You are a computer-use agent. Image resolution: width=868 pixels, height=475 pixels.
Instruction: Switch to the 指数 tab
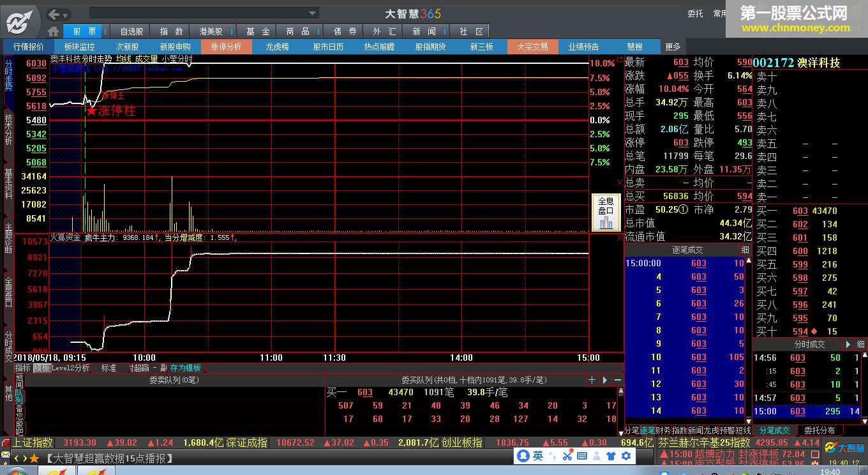171,31
